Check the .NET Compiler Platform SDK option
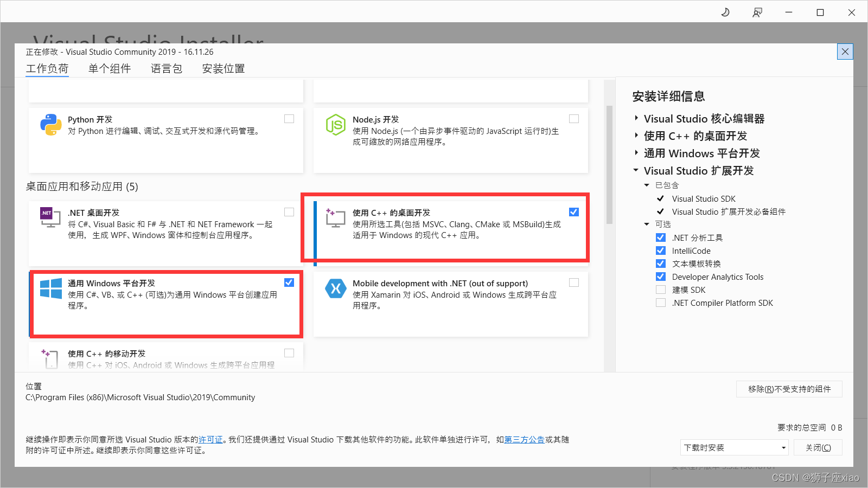The image size is (868, 488). (661, 303)
